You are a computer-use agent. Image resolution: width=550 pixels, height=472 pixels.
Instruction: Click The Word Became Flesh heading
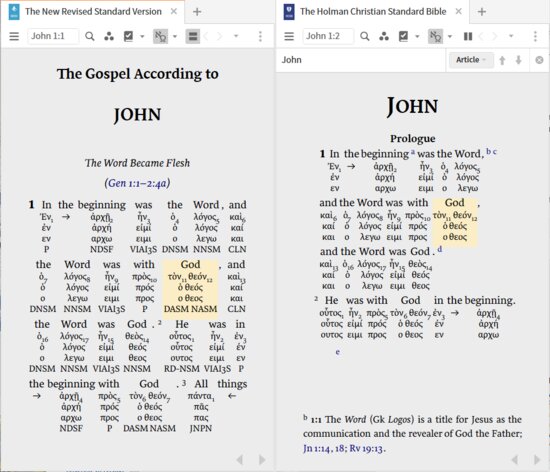[x=137, y=163]
